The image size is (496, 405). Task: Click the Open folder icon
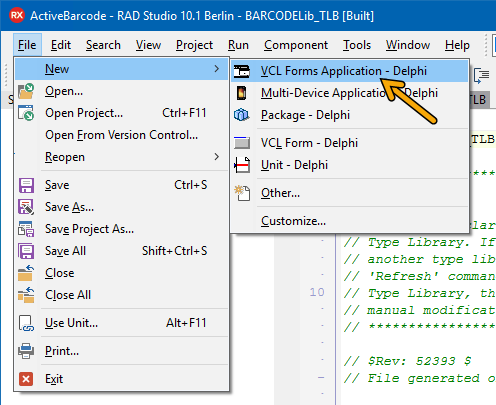(26, 91)
